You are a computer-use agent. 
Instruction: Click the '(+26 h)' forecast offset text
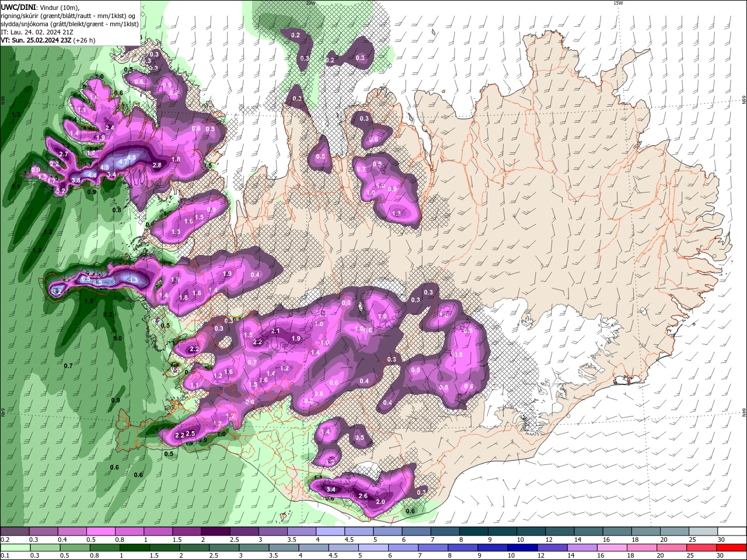(85, 40)
